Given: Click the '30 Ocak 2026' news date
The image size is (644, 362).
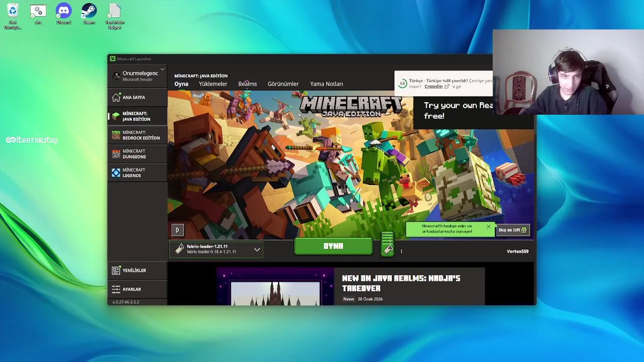Looking at the screenshot, I should pyautogui.click(x=370, y=299).
